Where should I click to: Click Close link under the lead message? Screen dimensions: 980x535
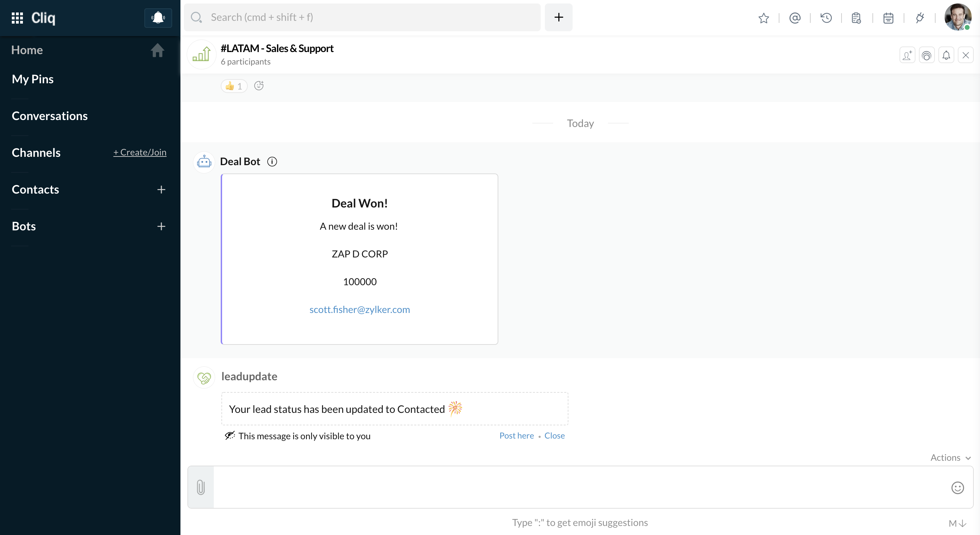554,435
